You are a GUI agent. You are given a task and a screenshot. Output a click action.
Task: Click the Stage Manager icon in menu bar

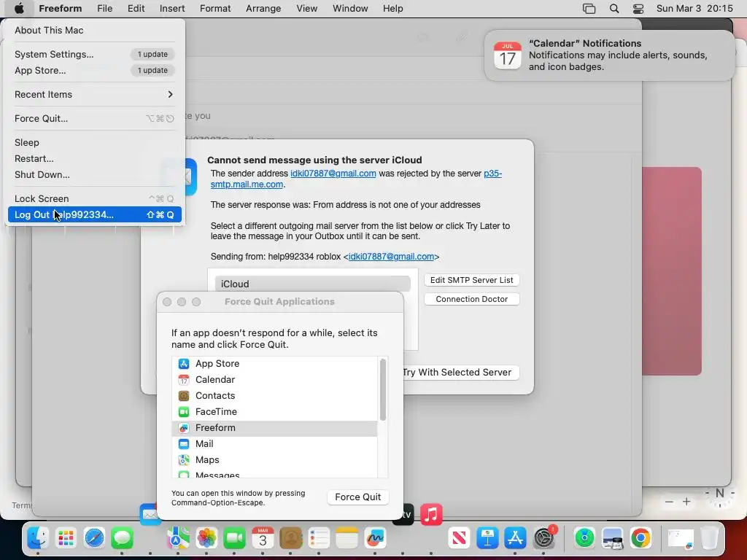click(x=589, y=9)
